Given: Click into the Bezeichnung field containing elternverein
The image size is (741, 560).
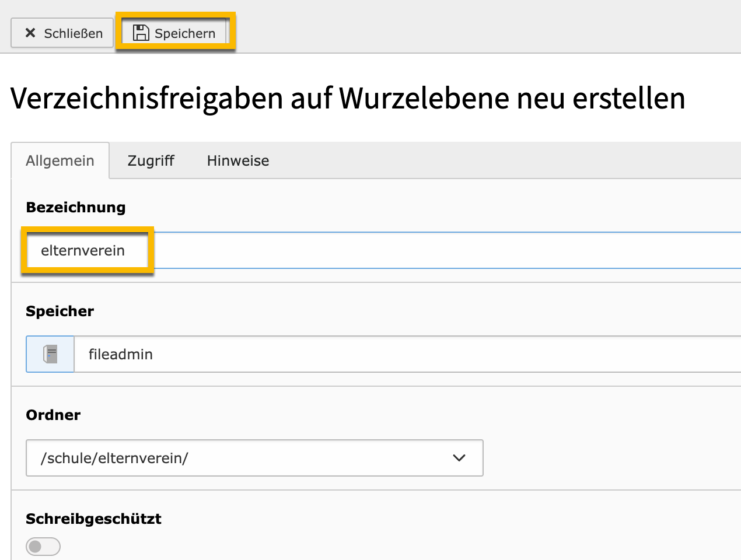Looking at the screenshot, I should 88,250.
